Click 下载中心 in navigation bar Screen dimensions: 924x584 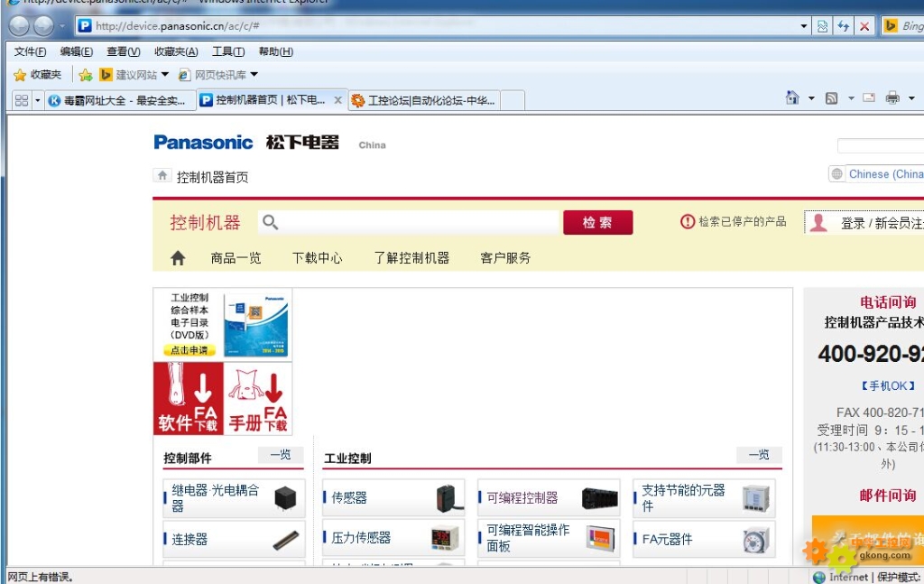click(x=317, y=258)
